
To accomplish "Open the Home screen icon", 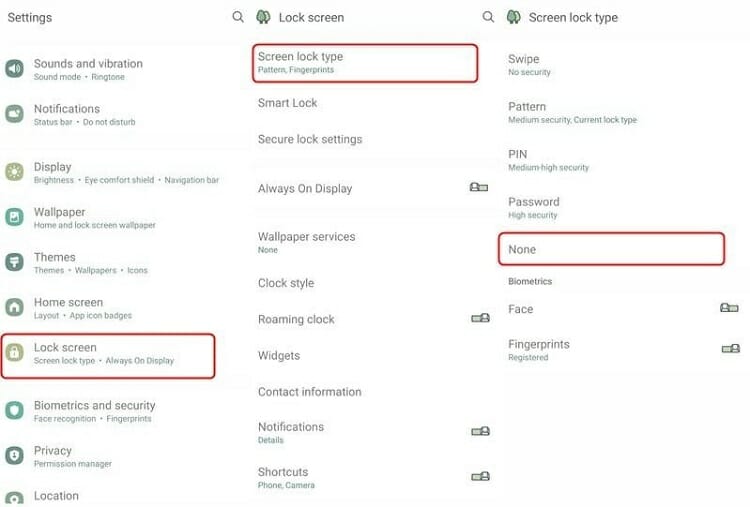I will pos(14,307).
